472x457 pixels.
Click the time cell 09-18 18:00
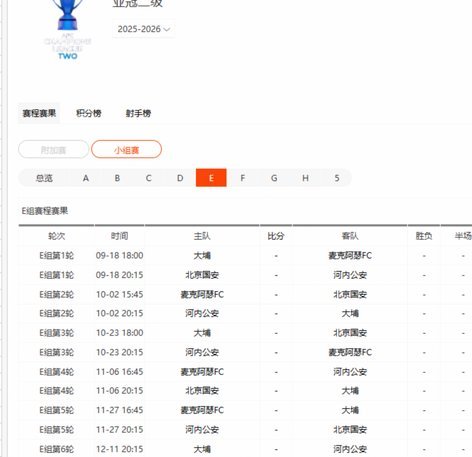click(119, 256)
